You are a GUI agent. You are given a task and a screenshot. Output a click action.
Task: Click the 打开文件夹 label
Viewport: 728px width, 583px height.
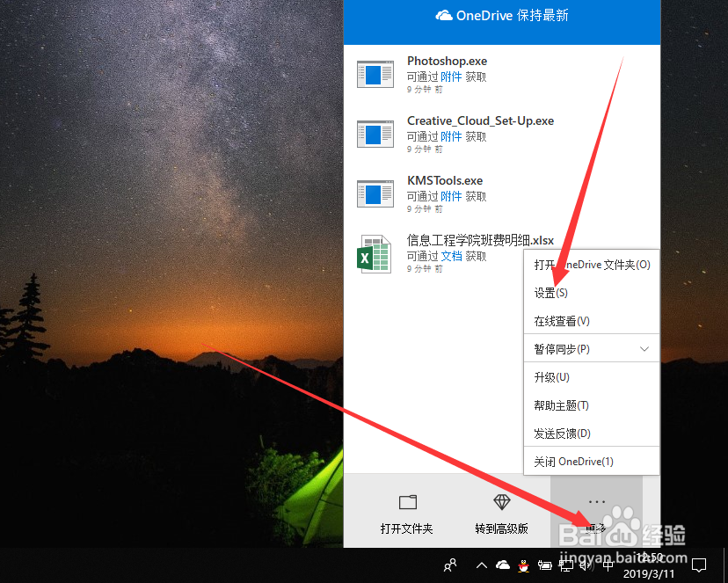407,528
